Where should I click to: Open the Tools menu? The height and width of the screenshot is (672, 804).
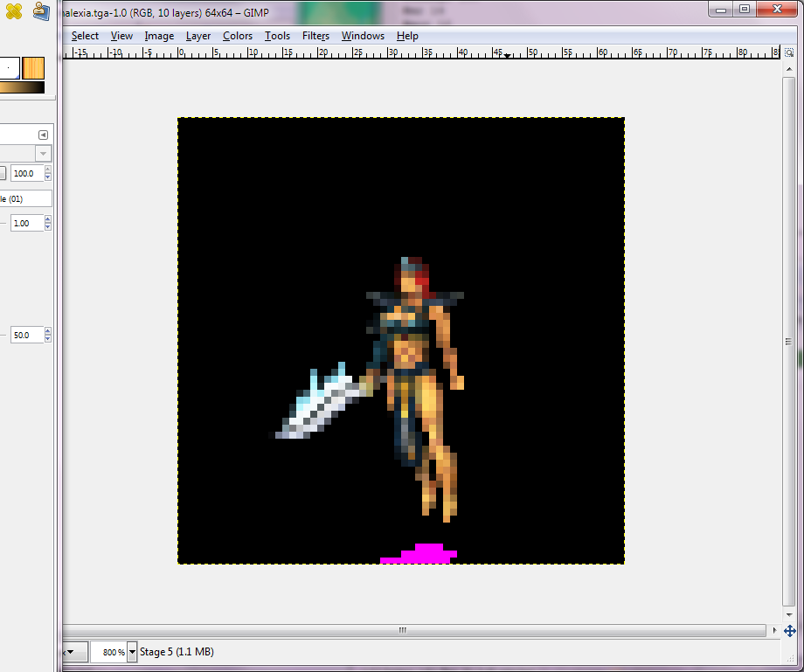coord(277,36)
